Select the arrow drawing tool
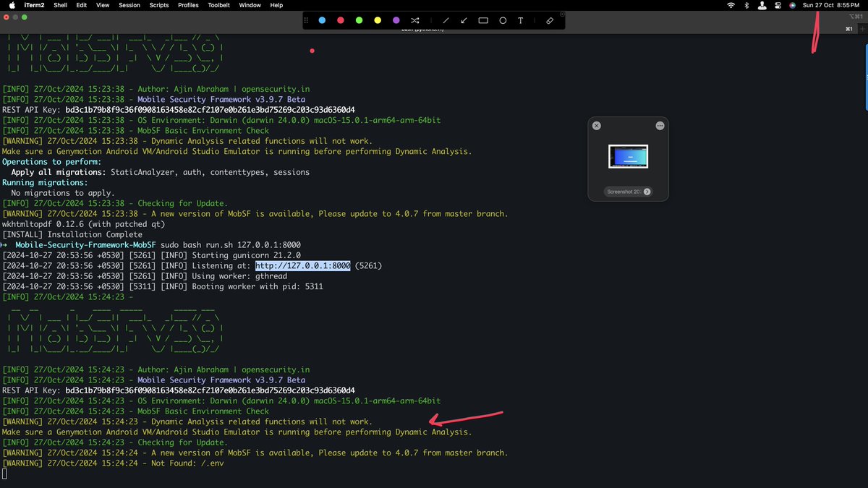868x488 pixels. tap(464, 20)
